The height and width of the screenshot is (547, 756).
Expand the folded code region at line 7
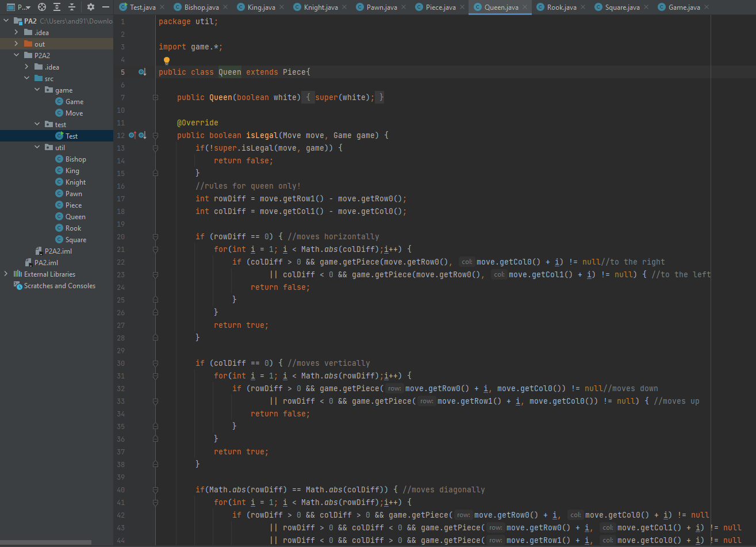point(155,97)
